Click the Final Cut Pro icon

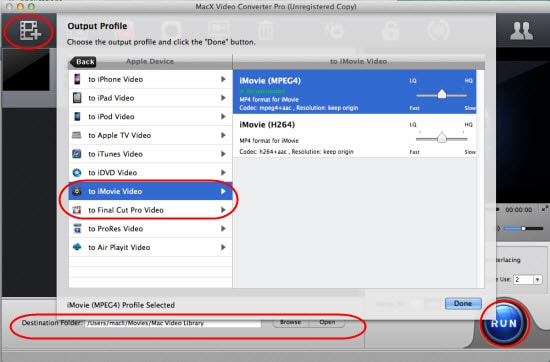point(76,210)
